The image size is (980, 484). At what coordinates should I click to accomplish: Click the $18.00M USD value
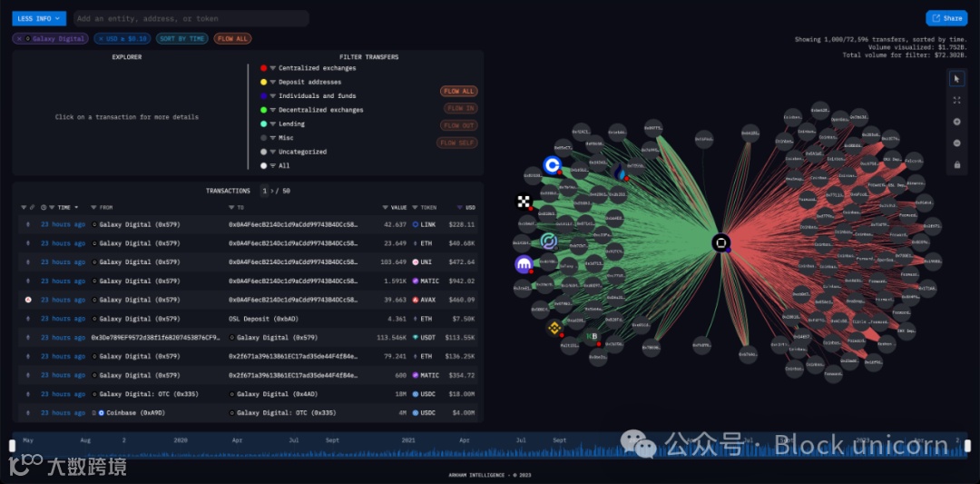tap(463, 395)
